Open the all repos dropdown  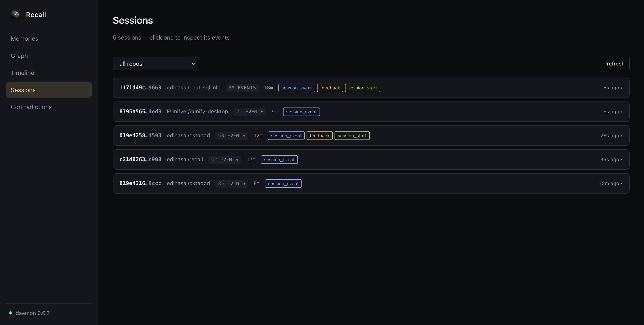tap(155, 63)
